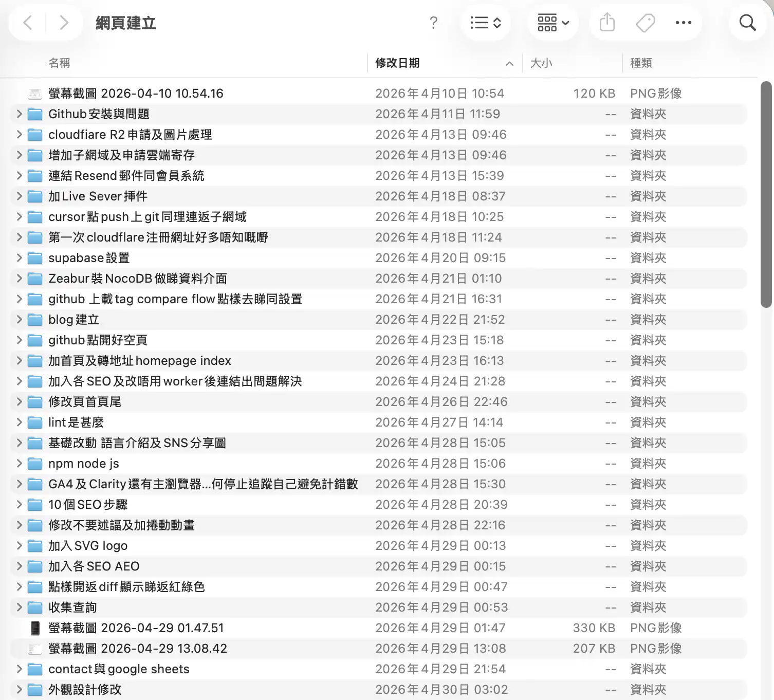
Task: Select the text npm node js
Action: click(x=84, y=464)
